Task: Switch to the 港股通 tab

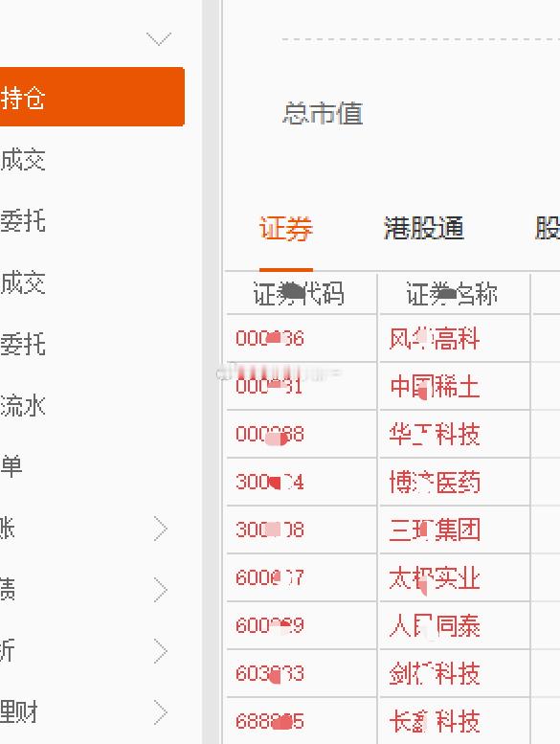Action: [x=423, y=228]
